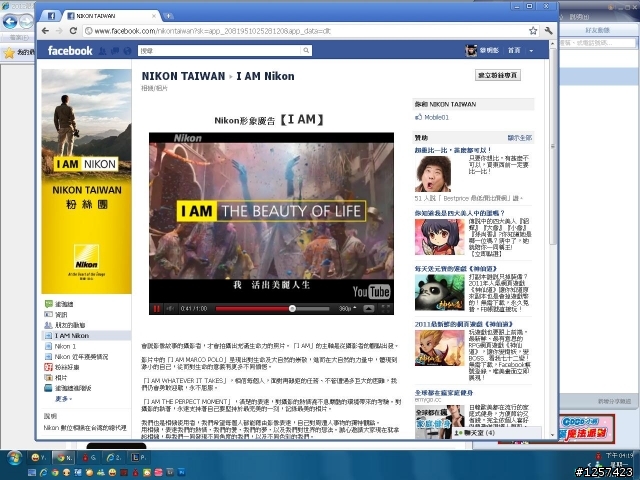Open the Facebook chat bar (聊天室)
The image size is (640, 480).
point(497,433)
